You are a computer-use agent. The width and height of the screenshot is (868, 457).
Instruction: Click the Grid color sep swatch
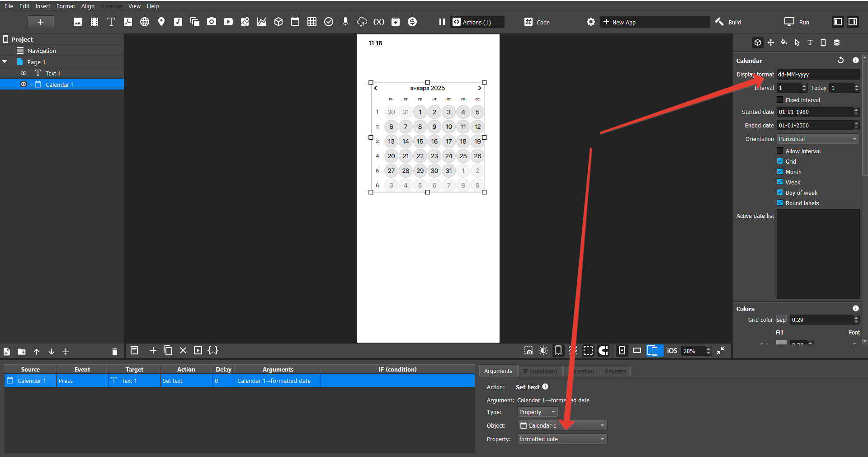tap(781, 320)
